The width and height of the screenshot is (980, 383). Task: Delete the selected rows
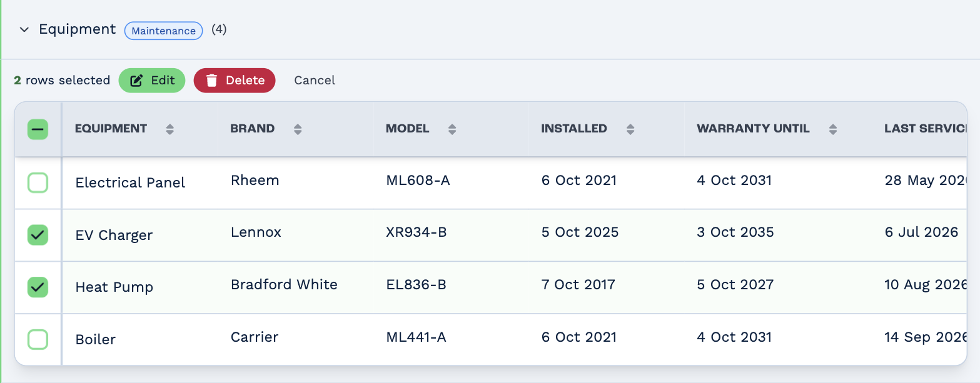[235, 81]
